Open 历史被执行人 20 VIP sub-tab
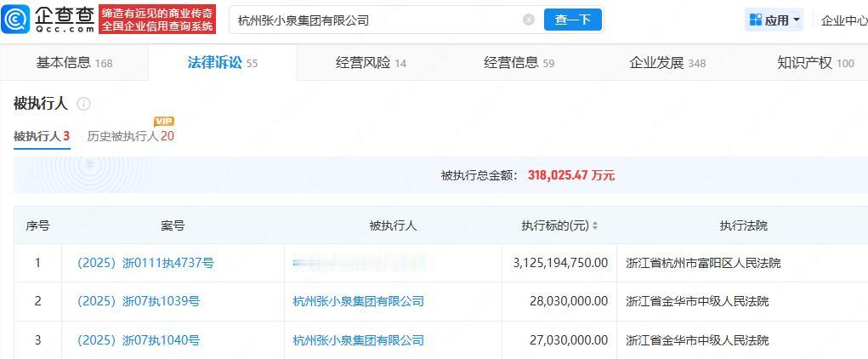Image resolution: width=868 pixels, height=359 pixels. [131, 136]
